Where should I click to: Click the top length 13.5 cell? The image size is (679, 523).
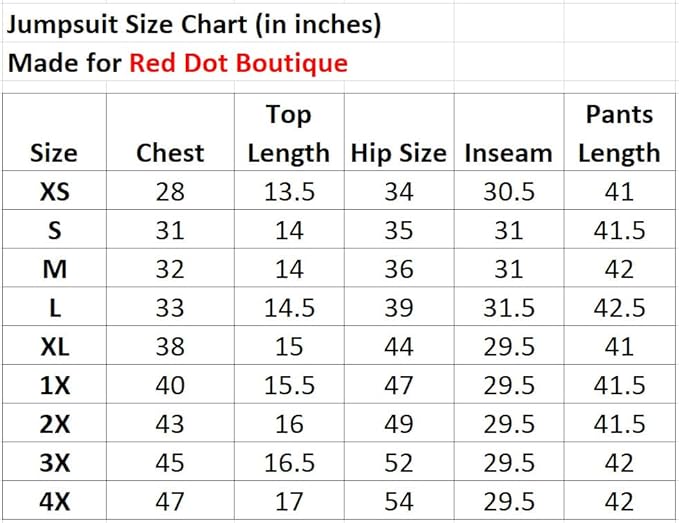coord(289,192)
